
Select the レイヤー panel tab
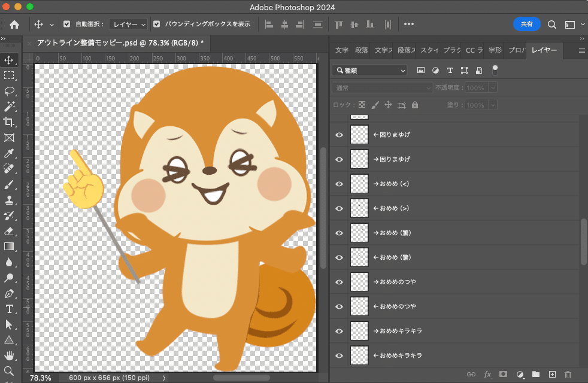tap(544, 50)
